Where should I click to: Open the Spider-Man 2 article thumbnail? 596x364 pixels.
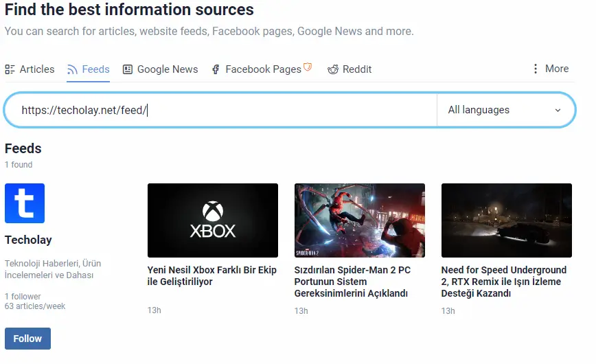click(x=360, y=220)
